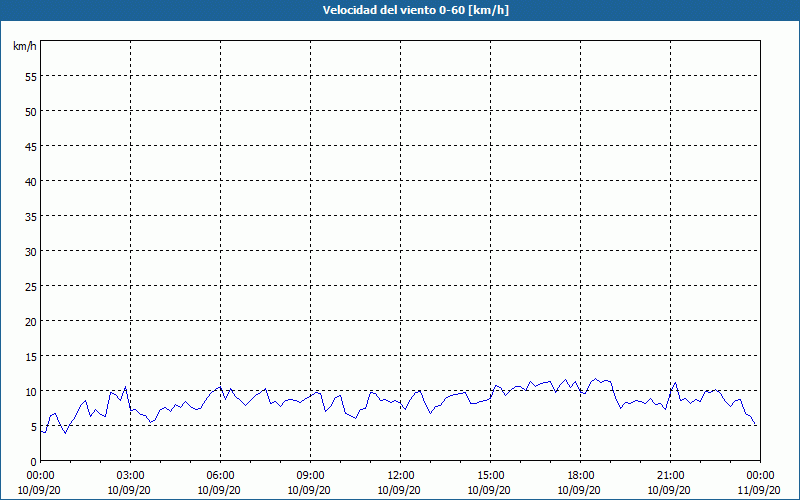Click the x-axis time label 03:00
Screen dimensions: 800x500
tap(131, 476)
